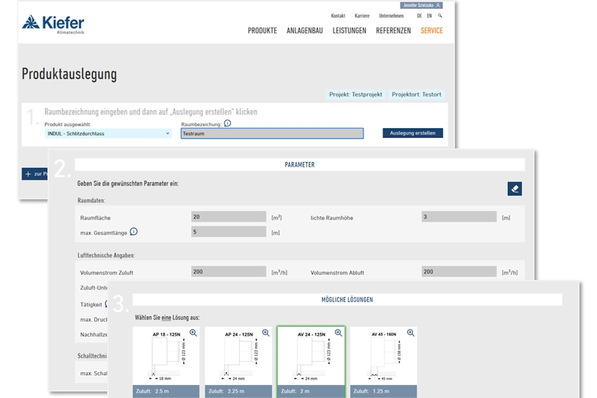
Task: Show info tooltip for Raumbezeichnung
Action: coord(227,123)
